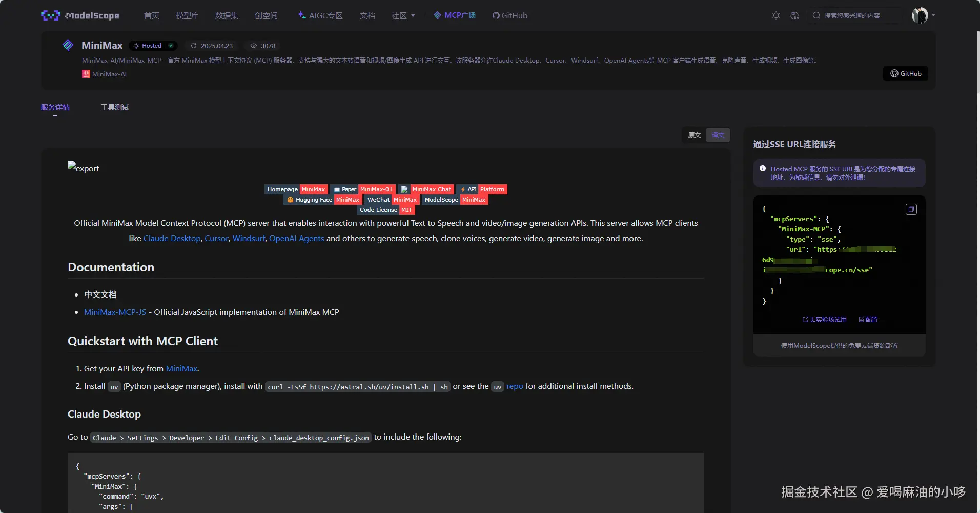Toggle the light/dark theme sun icon

(776, 15)
